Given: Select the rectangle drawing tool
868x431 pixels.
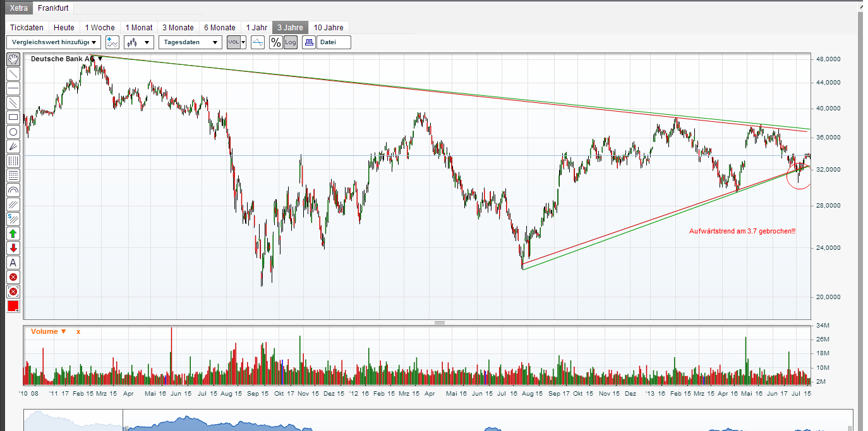Looking at the screenshot, I should (x=13, y=117).
